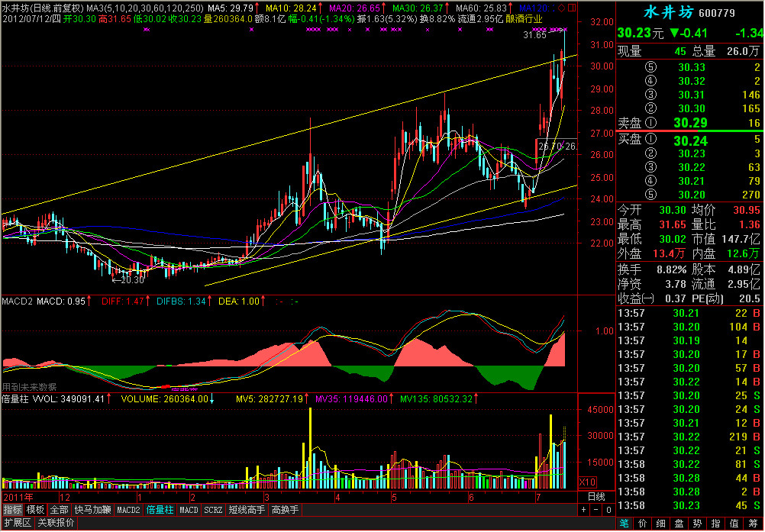
Task: Click the DEA: 1.00 value label
Action: pos(239,301)
